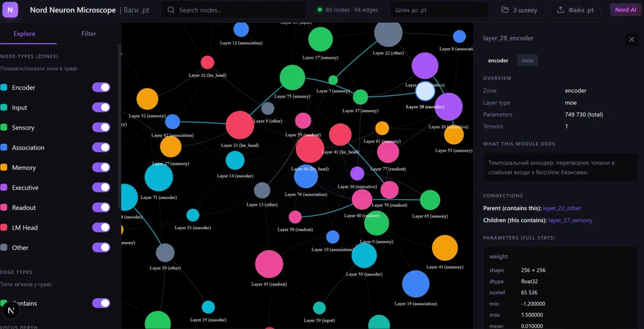Click the left sidebar vertical scrollbar
This screenshot has width=644, height=329.
click(x=119, y=126)
